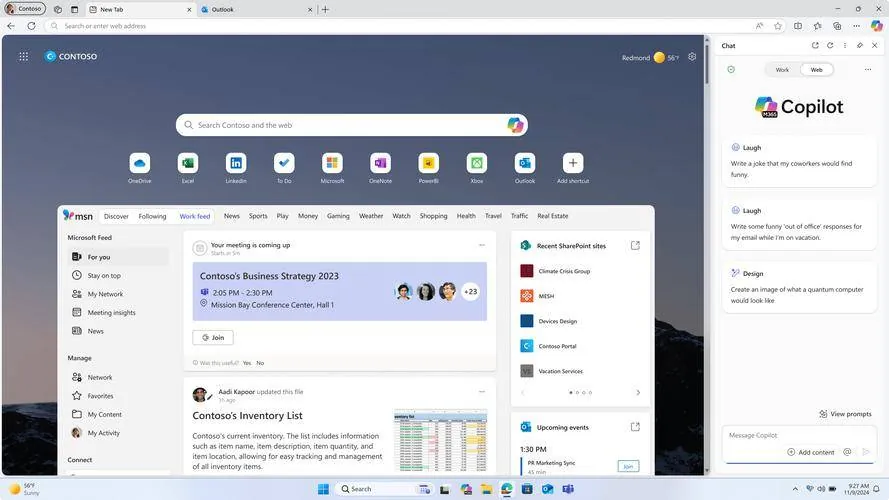The width and height of the screenshot is (889, 500).
Task: Open the Inventory List card options menu
Action: [x=482, y=391]
